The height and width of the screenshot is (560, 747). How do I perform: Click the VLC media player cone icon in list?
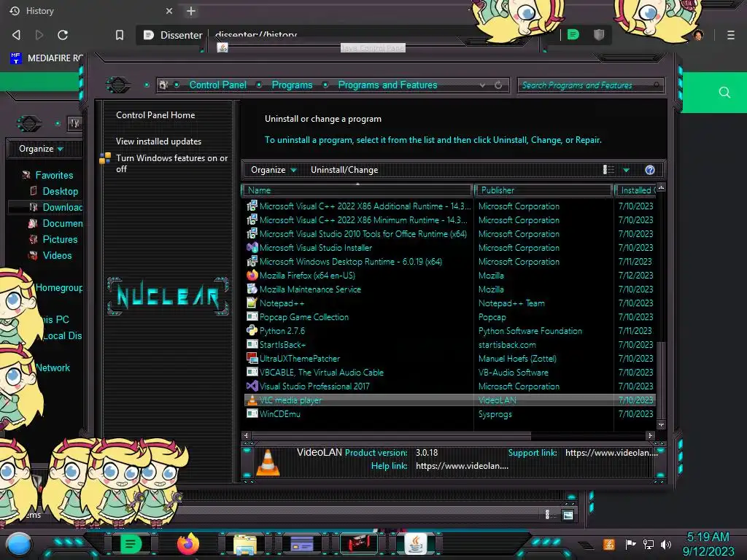[252, 400]
